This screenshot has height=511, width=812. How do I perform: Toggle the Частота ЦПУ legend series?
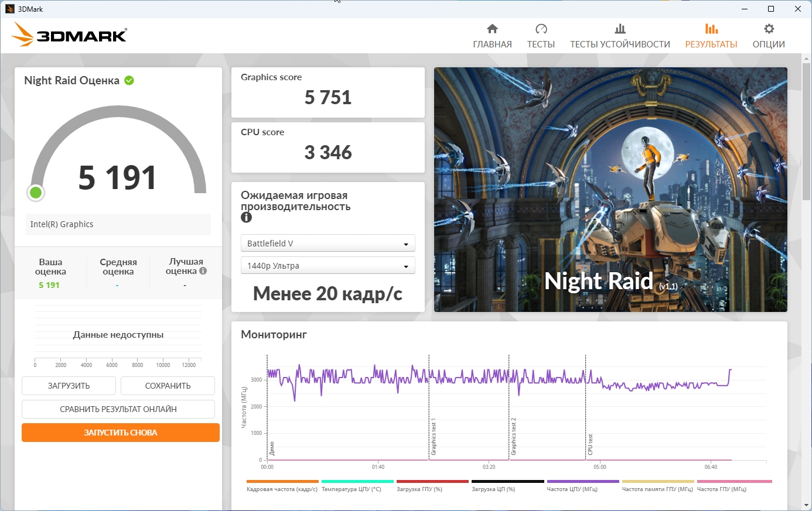point(572,489)
